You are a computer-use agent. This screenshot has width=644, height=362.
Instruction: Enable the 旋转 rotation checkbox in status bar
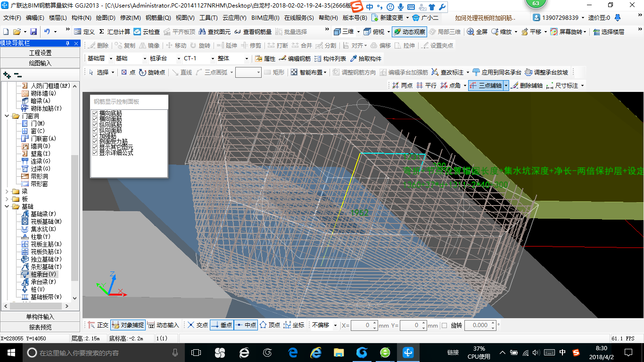[444, 325]
